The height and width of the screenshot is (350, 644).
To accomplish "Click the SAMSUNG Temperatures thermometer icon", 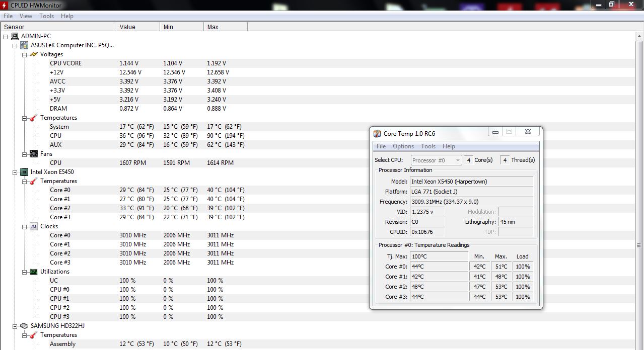I will tap(34, 335).
